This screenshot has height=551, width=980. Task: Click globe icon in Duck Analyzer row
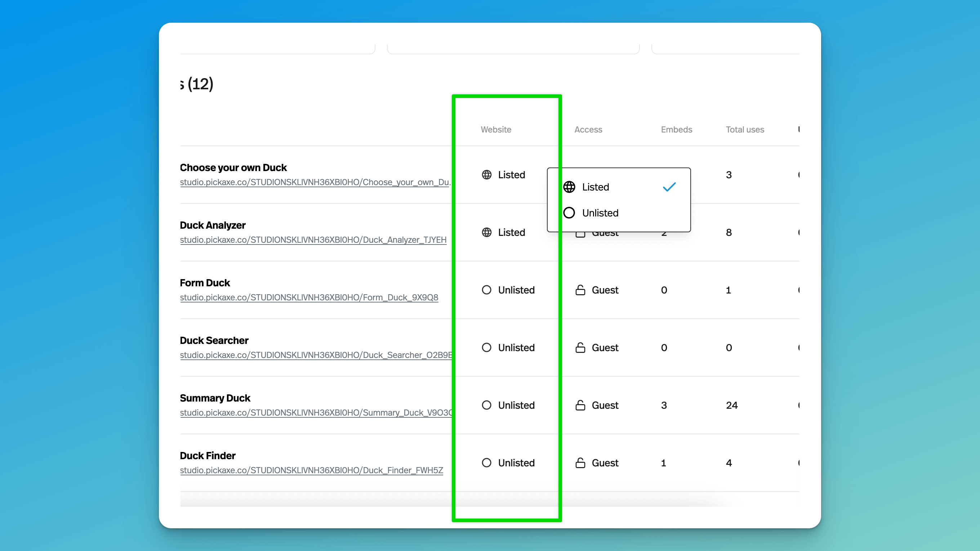486,232
